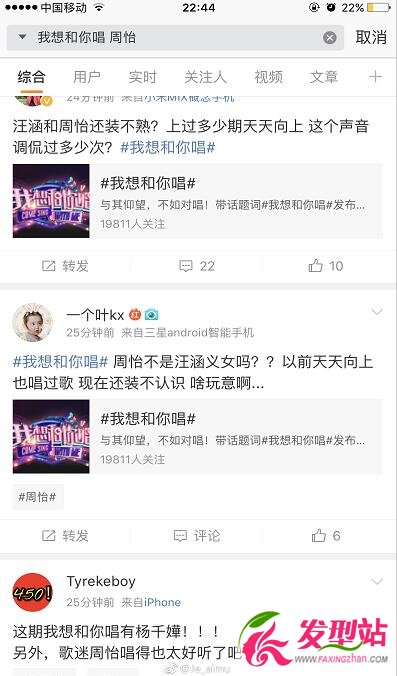397x676 pixels.
Task: Switch to the 实时 tab
Action: tap(142, 77)
